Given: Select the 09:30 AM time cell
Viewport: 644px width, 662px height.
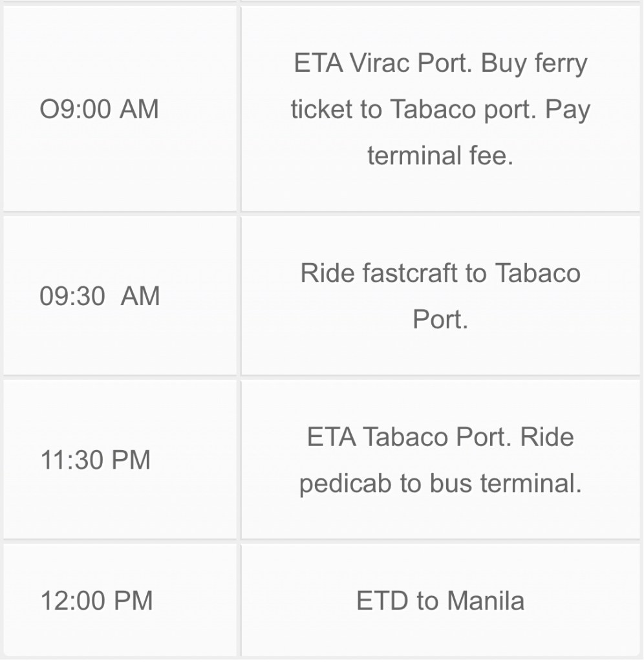Looking at the screenshot, I should click(x=99, y=297).
